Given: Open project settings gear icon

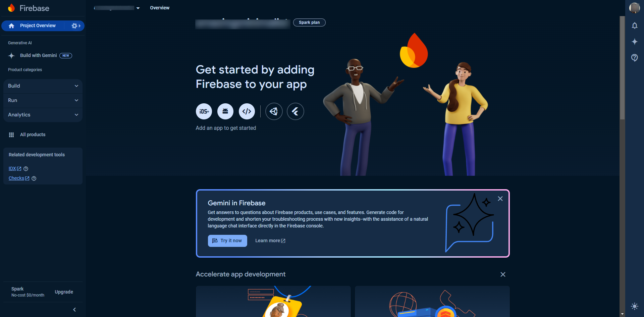Looking at the screenshot, I should [x=74, y=26].
